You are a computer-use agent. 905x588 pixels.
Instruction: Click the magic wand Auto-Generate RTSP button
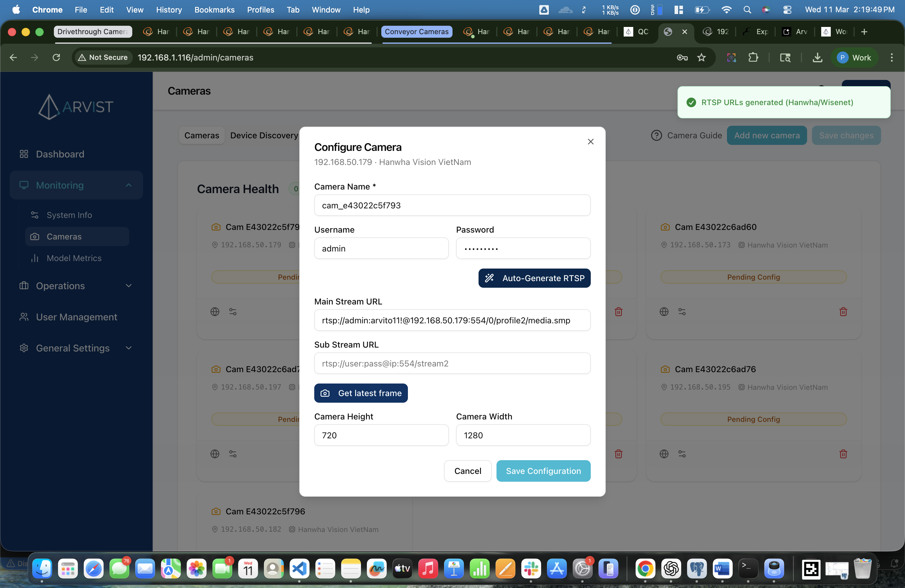(534, 278)
